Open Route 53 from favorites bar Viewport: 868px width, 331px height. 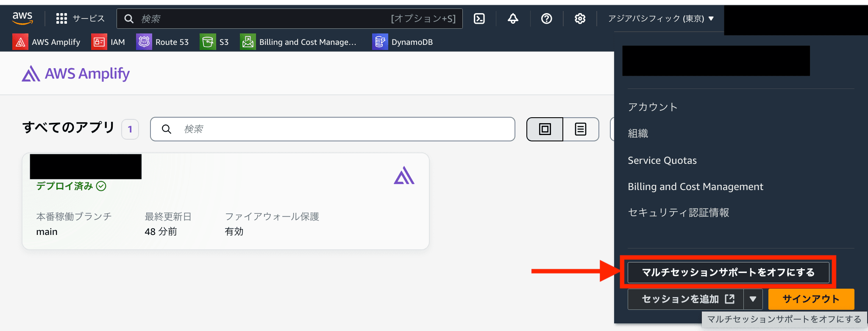pyautogui.click(x=163, y=42)
